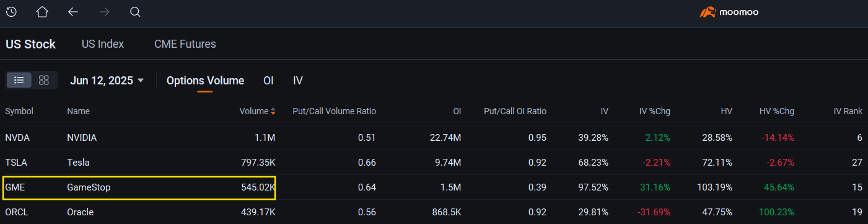Click the forward arrow navigation icon
This screenshot has height=224, width=868.
(104, 12)
